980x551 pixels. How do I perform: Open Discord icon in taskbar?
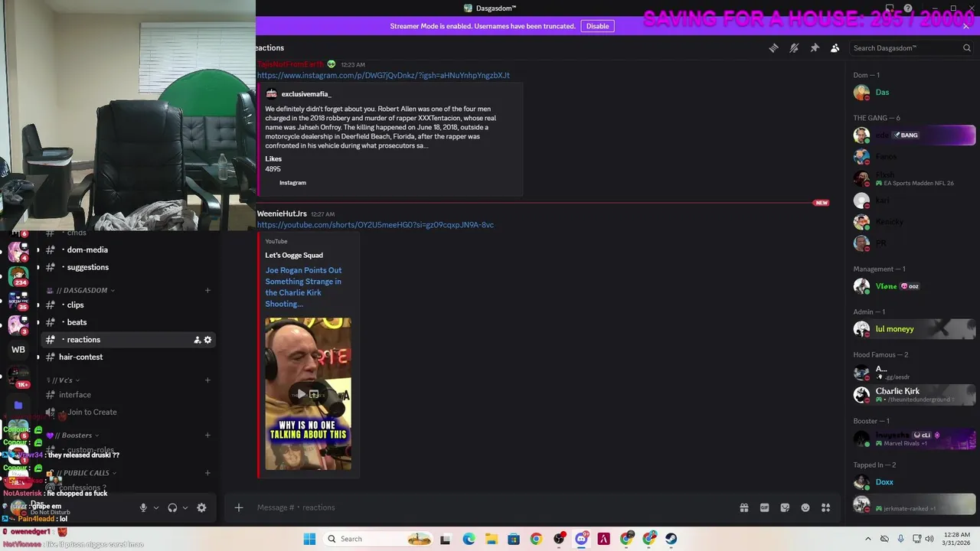[x=581, y=539]
